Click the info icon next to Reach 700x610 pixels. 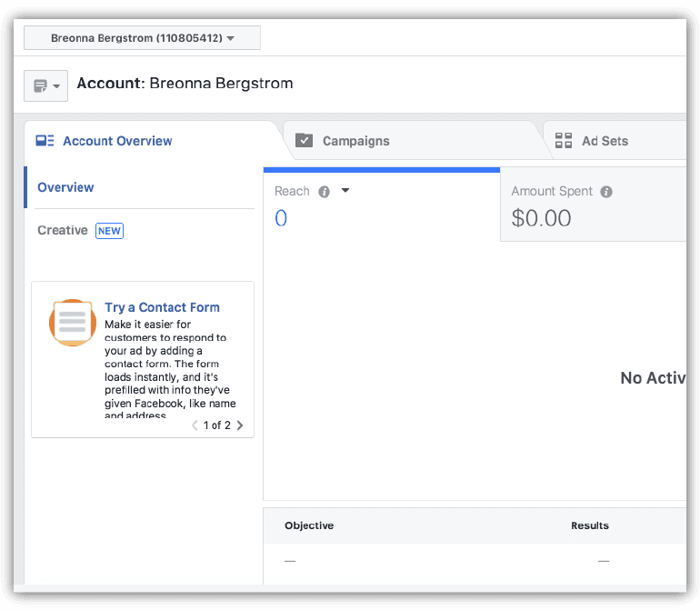[x=323, y=192]
